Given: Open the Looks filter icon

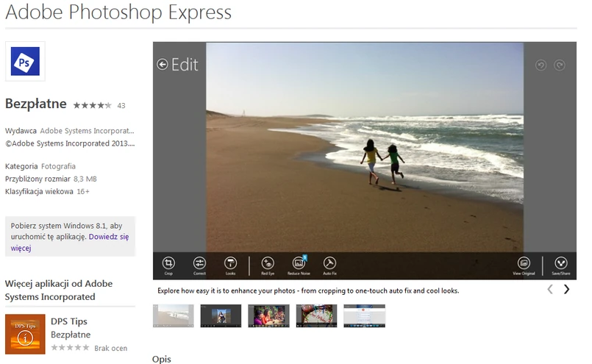Looking at the screenshot, I should (230, 263).
